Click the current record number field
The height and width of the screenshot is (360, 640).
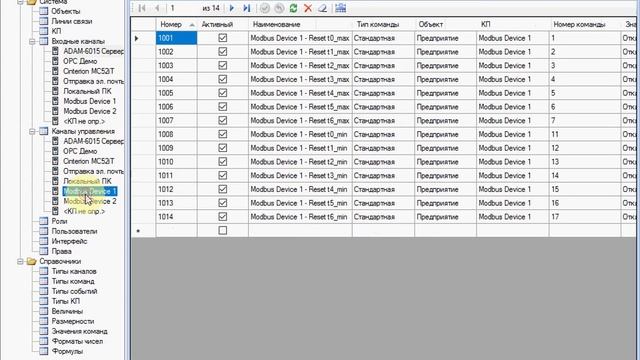pyautogui.click(x=184, y=8)
